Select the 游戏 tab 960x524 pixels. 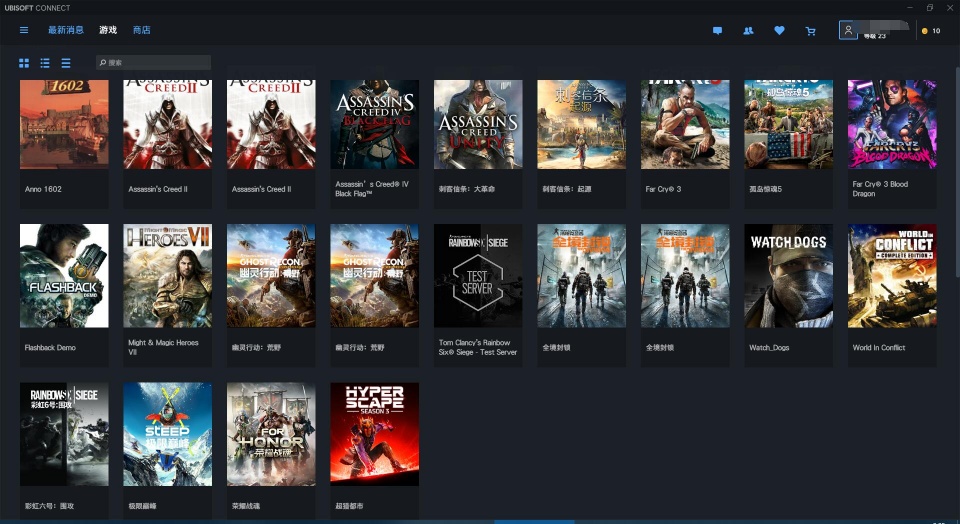coord(108,30)
